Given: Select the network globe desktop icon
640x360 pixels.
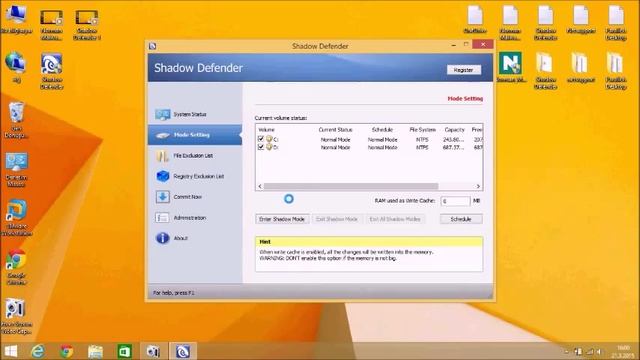Looking at the screenshot, I should pos(16,67).
